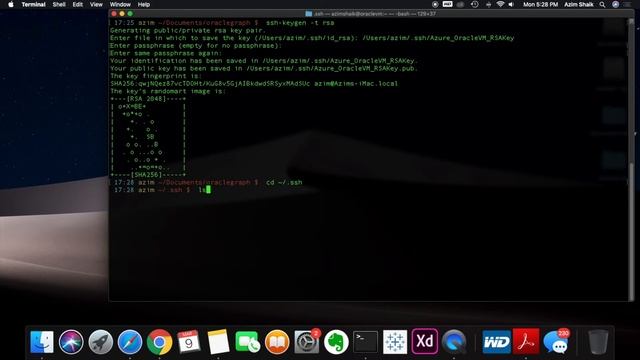640x360 pixels.
Task: Close the Terminal window red button
Action: pos(114,14)
